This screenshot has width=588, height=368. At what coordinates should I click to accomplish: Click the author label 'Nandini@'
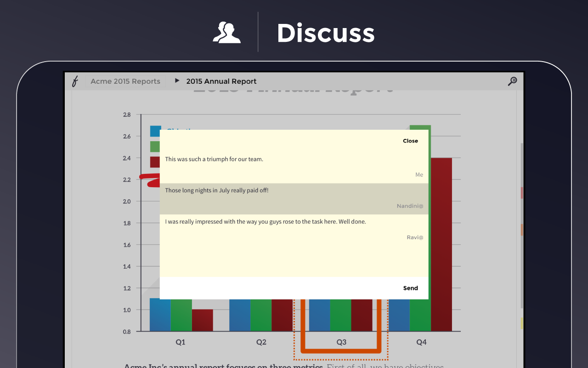click(410, 206)
